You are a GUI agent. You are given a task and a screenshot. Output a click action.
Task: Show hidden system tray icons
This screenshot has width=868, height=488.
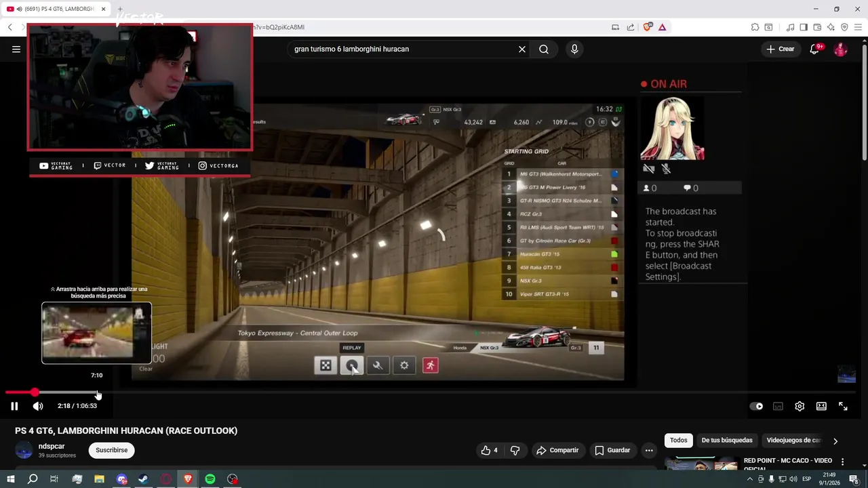tap(751, 479)
